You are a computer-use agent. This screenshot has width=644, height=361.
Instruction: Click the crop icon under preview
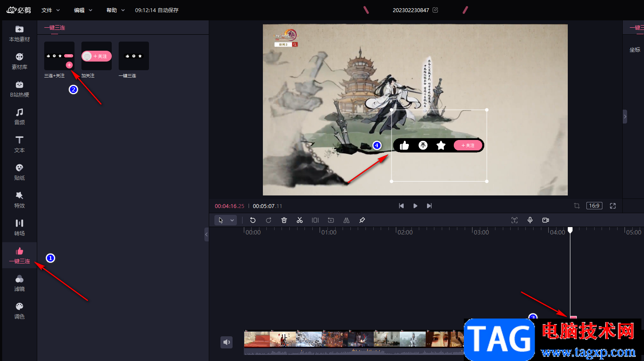[x=577, y=206]
